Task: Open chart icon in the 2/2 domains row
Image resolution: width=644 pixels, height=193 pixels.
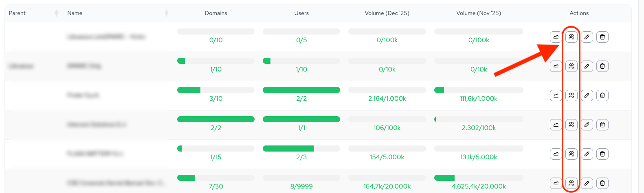Action: point(556,125)
